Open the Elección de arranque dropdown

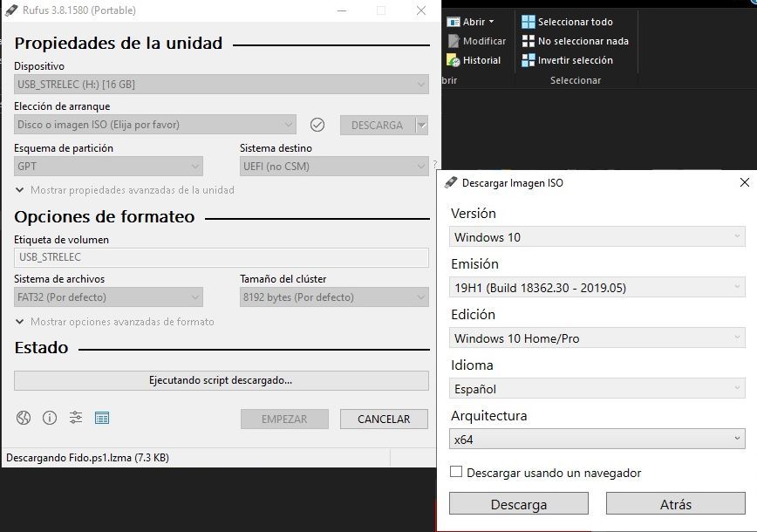[155, 125]
